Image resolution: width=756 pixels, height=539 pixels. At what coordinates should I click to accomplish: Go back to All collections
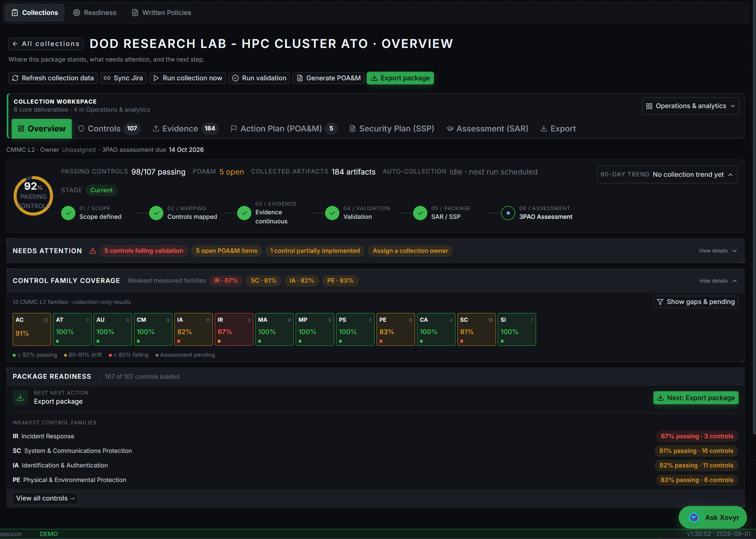pos(46,44)
